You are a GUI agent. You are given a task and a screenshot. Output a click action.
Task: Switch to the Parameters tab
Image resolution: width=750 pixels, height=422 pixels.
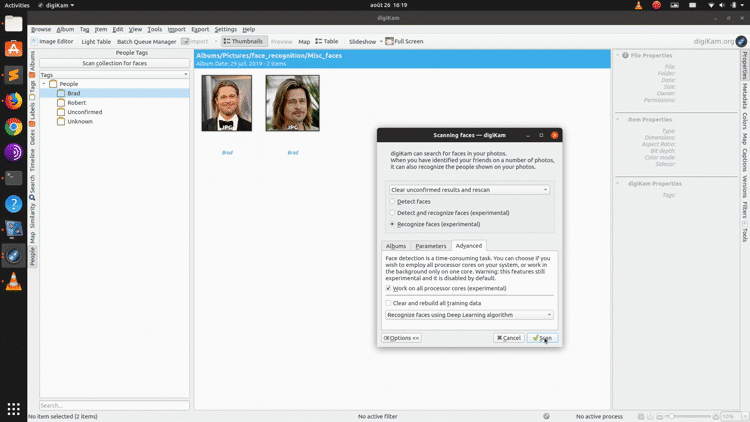coord(430,246)
